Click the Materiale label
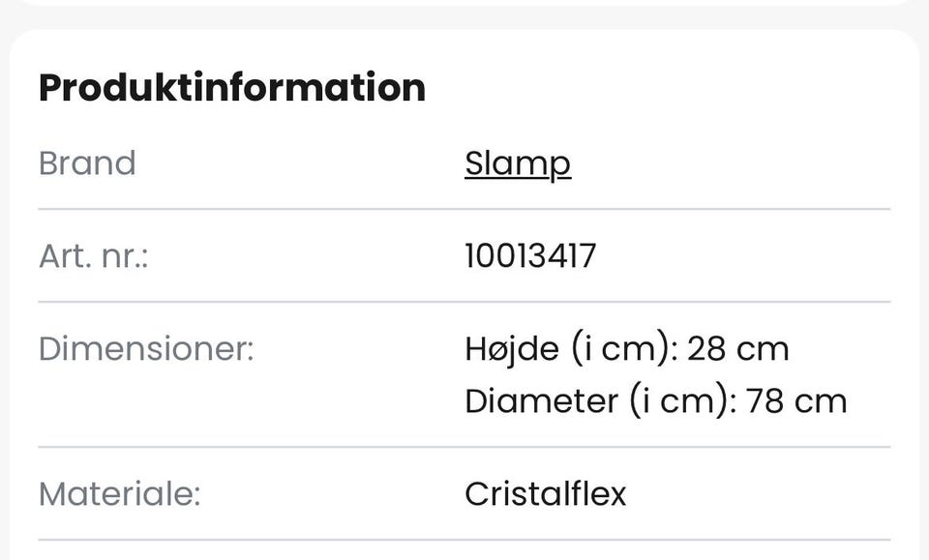Image resolution: width=929 pixels, height=560 pixels. [x=119, y=494]
